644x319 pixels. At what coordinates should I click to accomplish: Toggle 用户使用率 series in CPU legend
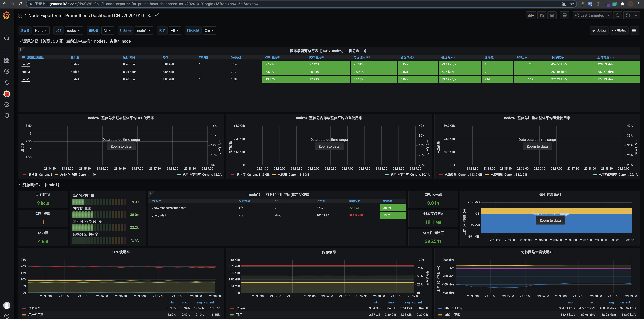(36, 314)
